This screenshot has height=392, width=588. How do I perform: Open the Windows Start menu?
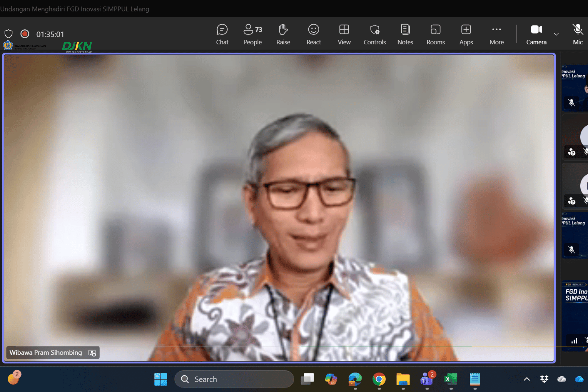(x=161, y=379)
